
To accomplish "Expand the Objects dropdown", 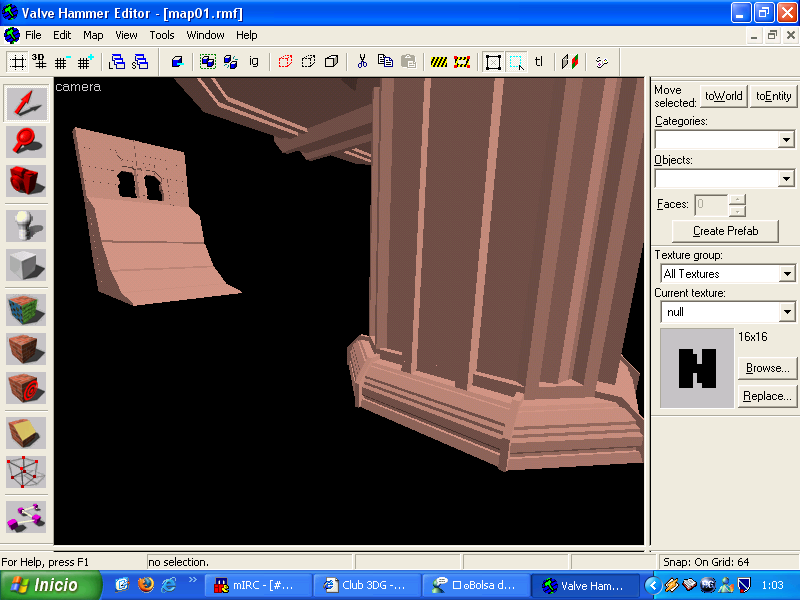I will 786,179.
